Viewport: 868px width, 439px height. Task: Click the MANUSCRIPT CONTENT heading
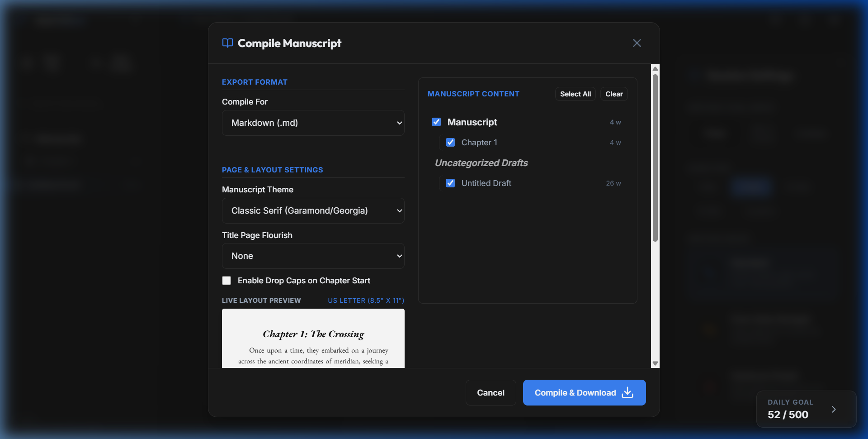click(473, 94)
